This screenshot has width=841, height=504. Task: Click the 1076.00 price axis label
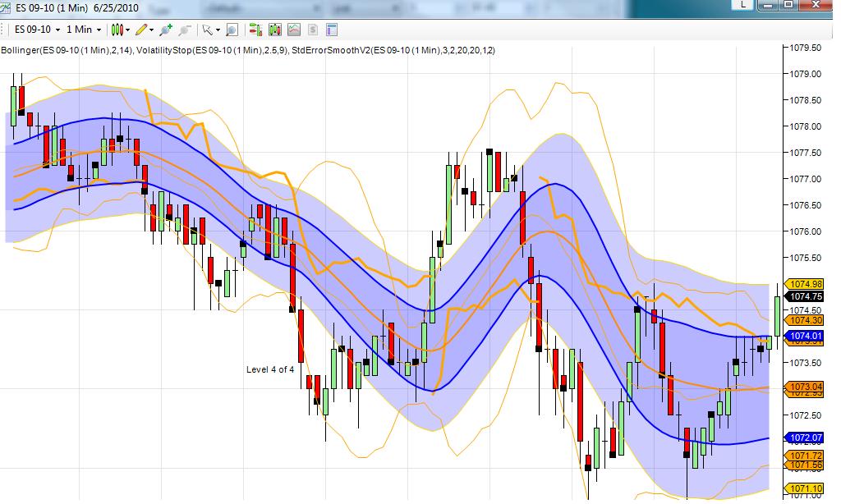pos(805,231)
